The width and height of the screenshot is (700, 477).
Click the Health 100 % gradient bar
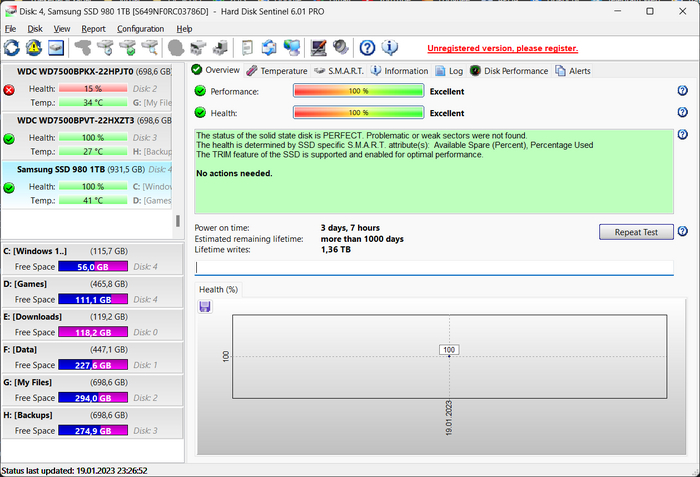coord(358,113)
